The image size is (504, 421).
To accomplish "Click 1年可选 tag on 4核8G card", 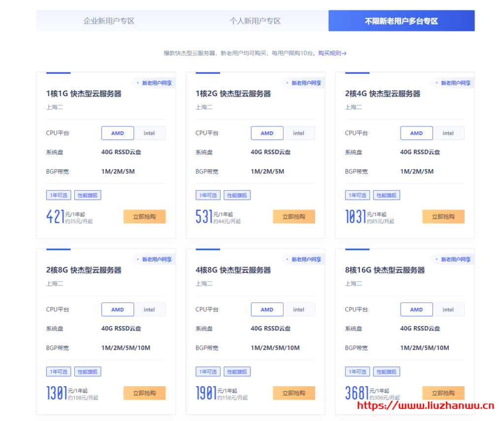I will pyautogui.click(x=208, y=371).
